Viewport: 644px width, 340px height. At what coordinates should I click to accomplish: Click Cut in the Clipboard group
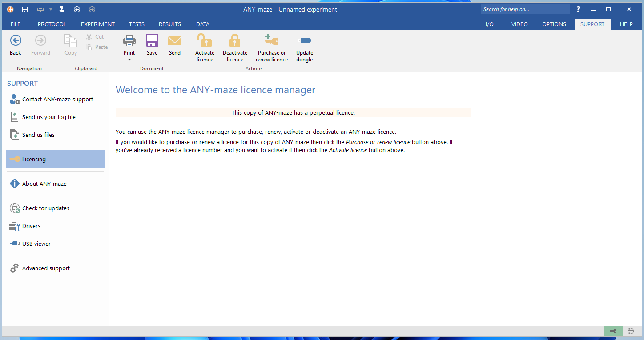click(95, 37)
